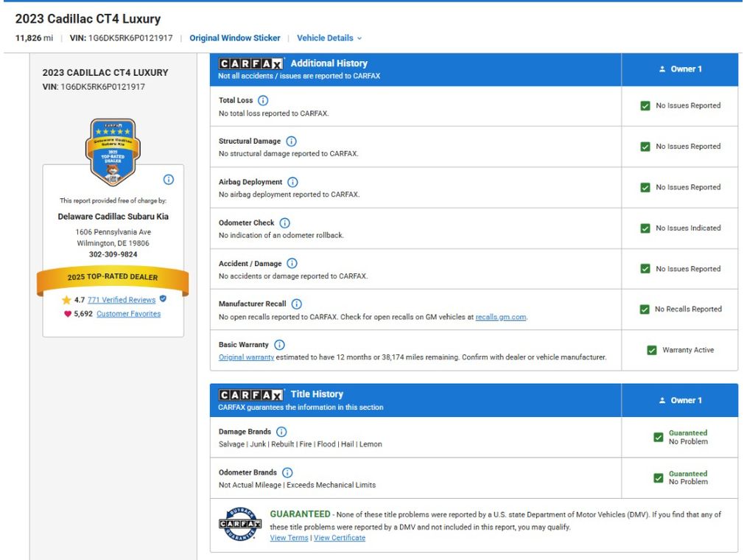Click the Owner 1 label in Title History
The width and height of the screenshot is (747, 560).
(686, 400)
